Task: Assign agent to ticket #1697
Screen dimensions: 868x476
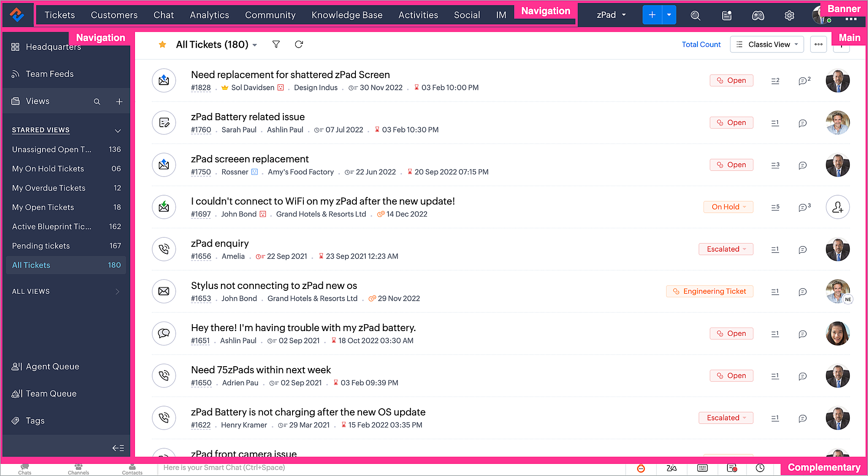Action: pyautogui.click(x=837, y=207)
